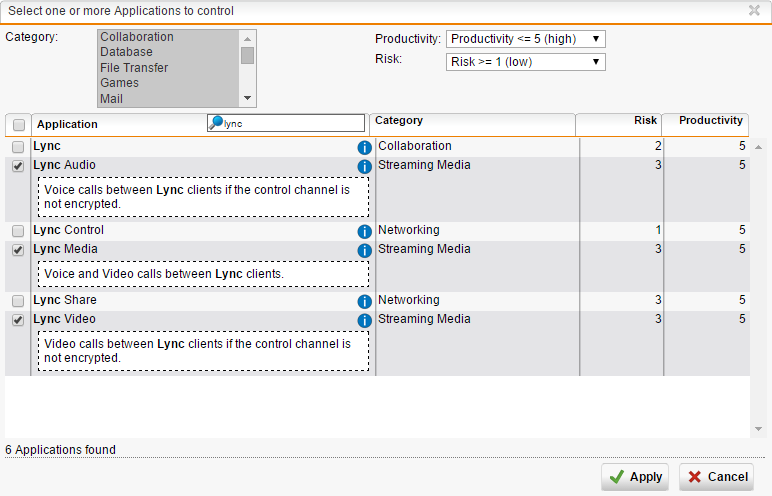The width and height of the screenshot is (772, 496).
Task: Select the Lync Share row name
Action: [x=65, y=300]
